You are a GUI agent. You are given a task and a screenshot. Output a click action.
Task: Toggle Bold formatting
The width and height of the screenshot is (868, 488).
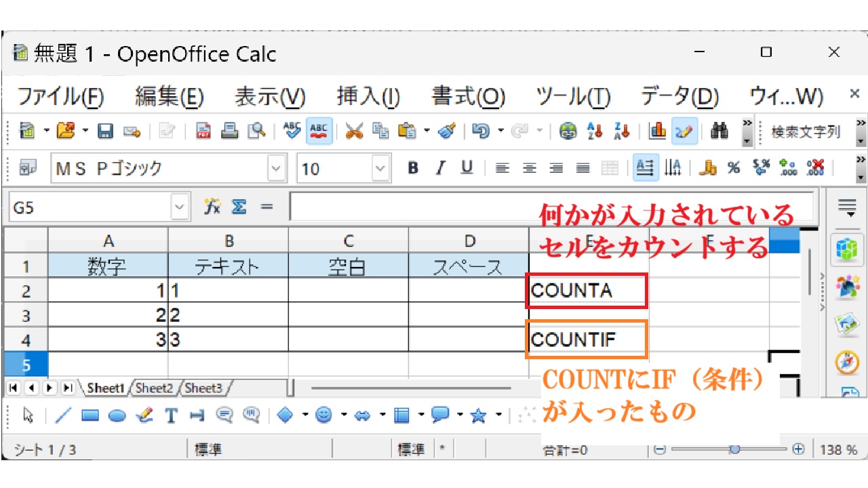[413, 168]
